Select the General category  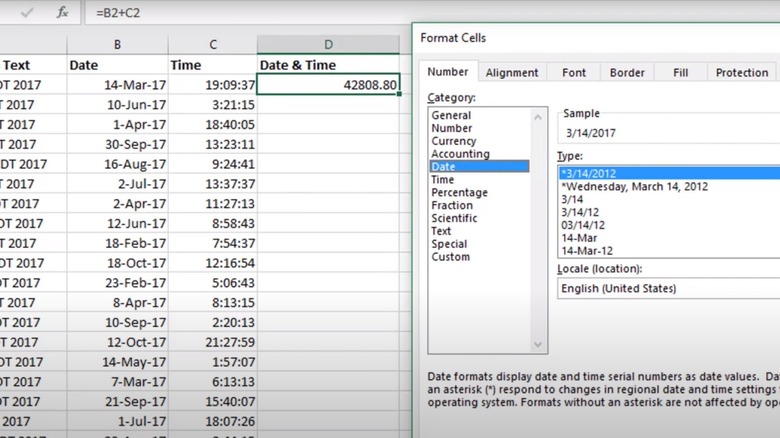(451, 116)
